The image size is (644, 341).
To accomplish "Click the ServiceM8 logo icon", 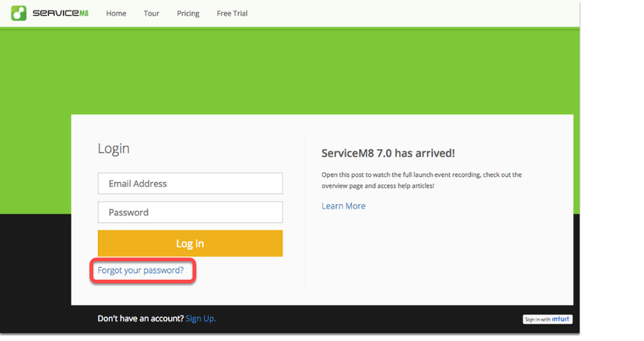I will pos(19,13).
